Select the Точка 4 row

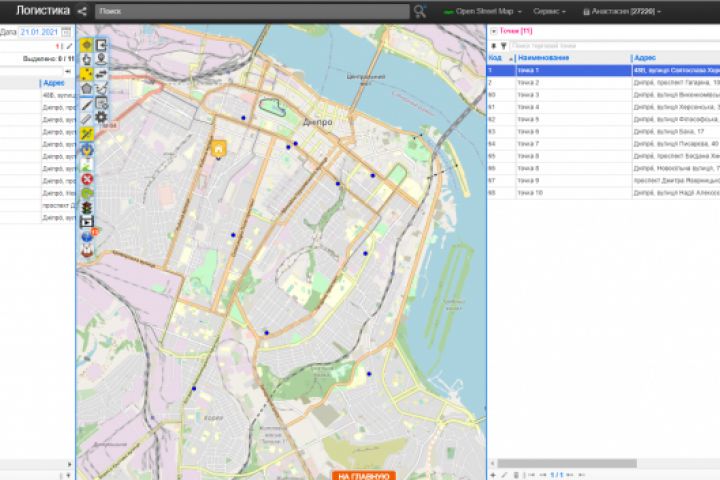click(603, 107)
